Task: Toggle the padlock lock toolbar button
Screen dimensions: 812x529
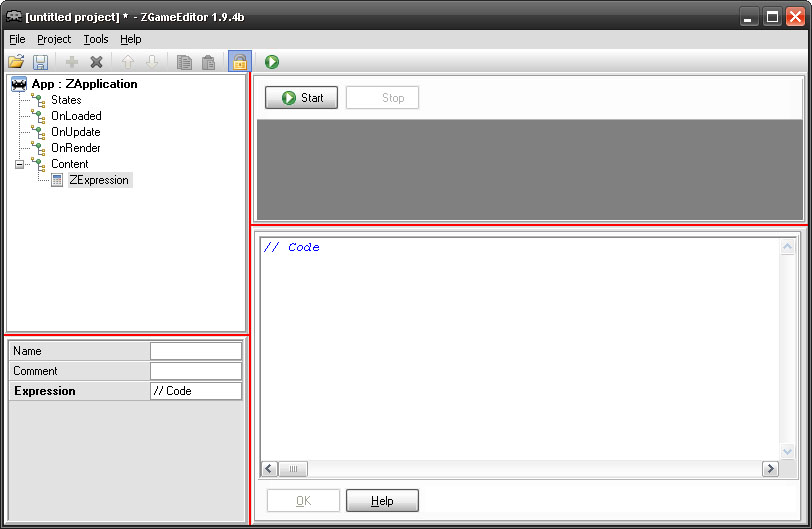Action: (x=240, y=62)
